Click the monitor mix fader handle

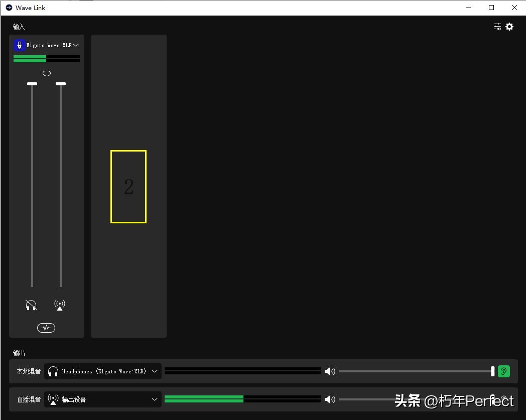[32, 84]
